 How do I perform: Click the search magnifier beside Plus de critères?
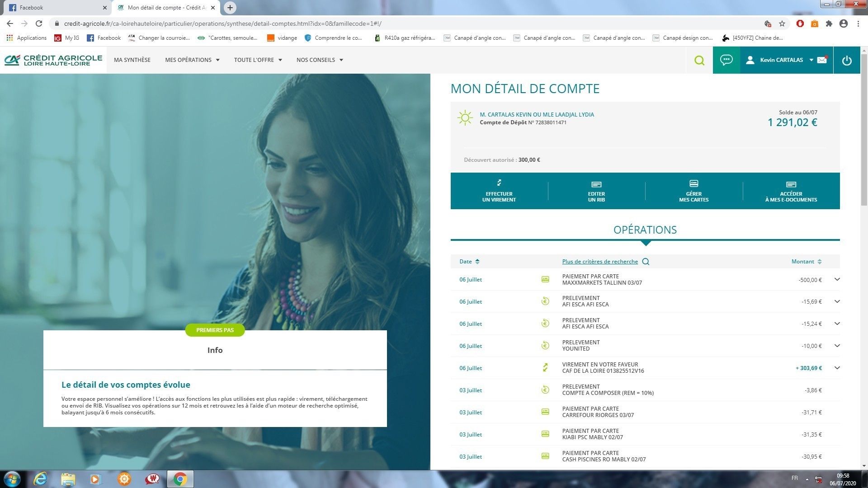(x=646, y=262)
